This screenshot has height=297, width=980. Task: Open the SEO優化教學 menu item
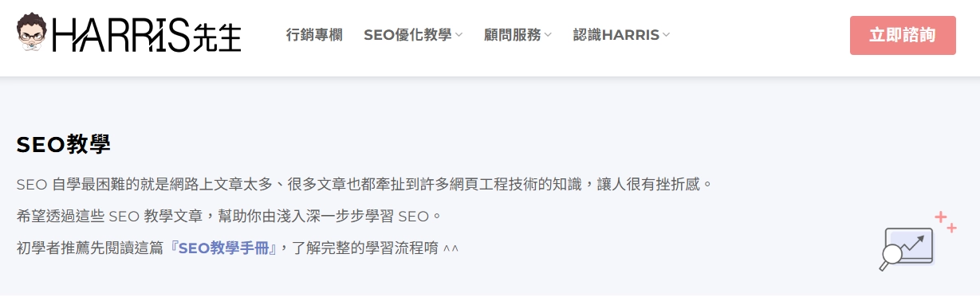coord(407,35)
